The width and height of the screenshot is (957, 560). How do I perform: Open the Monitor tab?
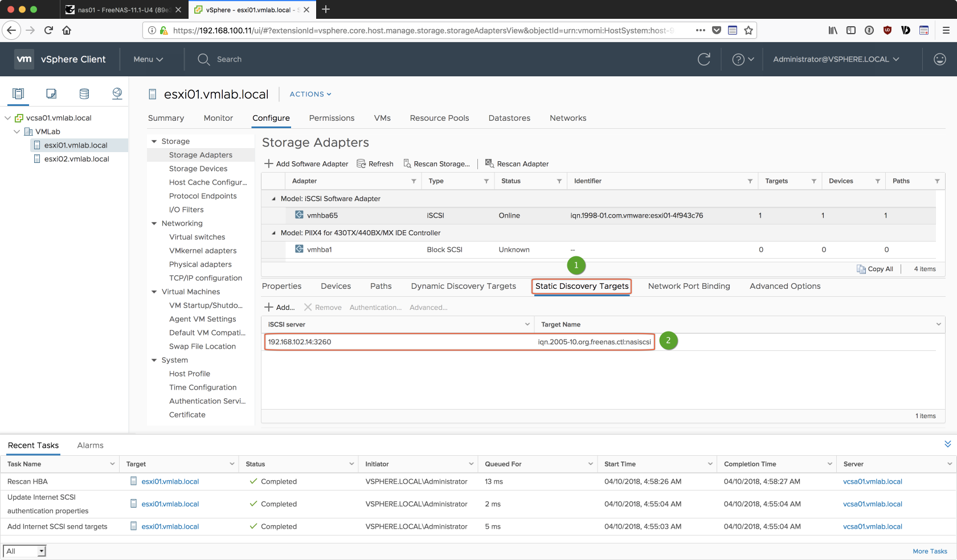[218, 118]
